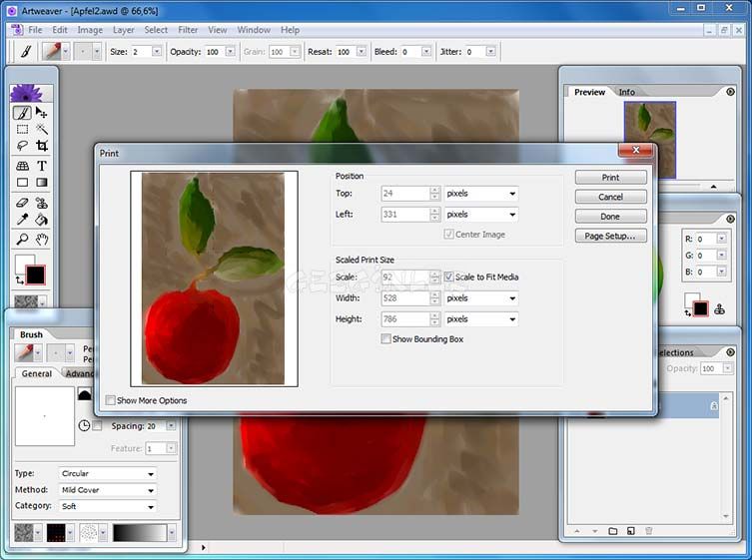The width and height of the screenshot is (752, 560).
Task: Check Show More Options
Action: [111, 400]
